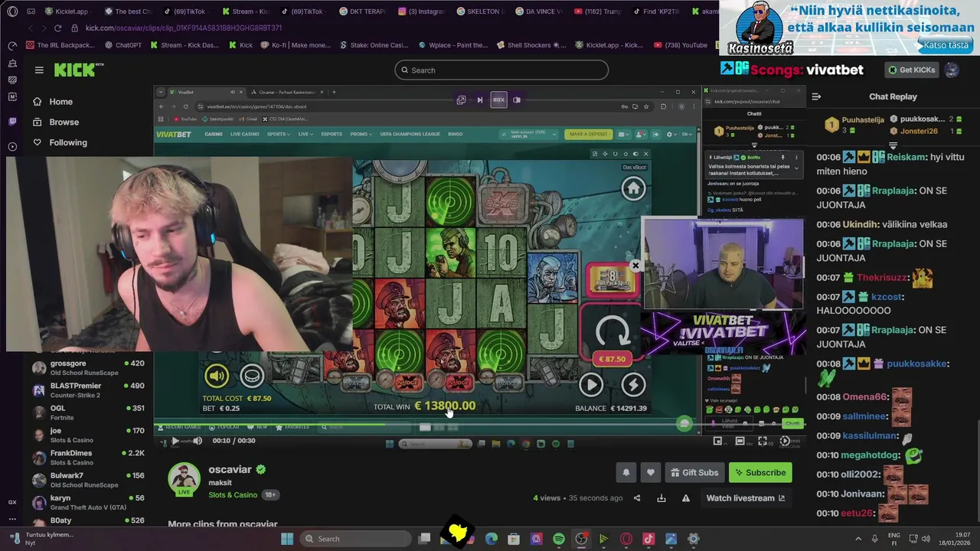980x551 pixels.
Task: Focus the Kick search field
Action: pos(501,70)
